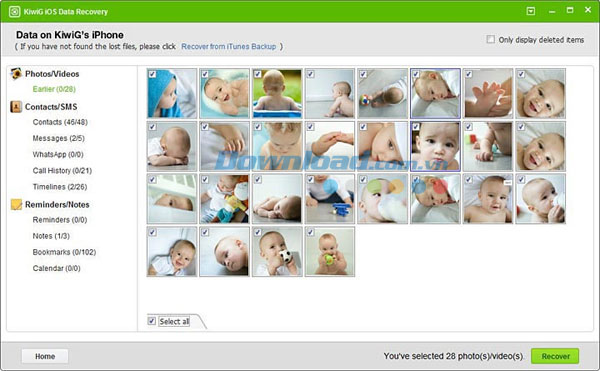The image size is (600, 371).
Task: Open Contacts (46/48) list
Action: tap(60, 122)
